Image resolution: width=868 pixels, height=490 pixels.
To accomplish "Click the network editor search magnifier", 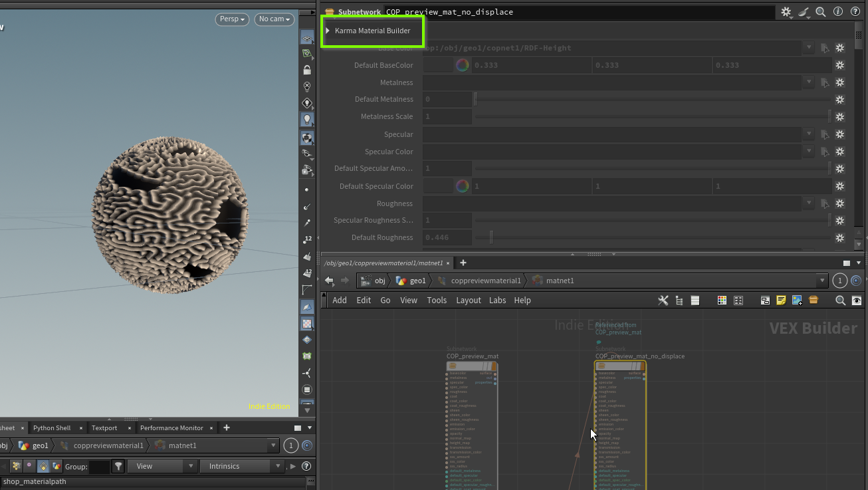I will (840, 301).
